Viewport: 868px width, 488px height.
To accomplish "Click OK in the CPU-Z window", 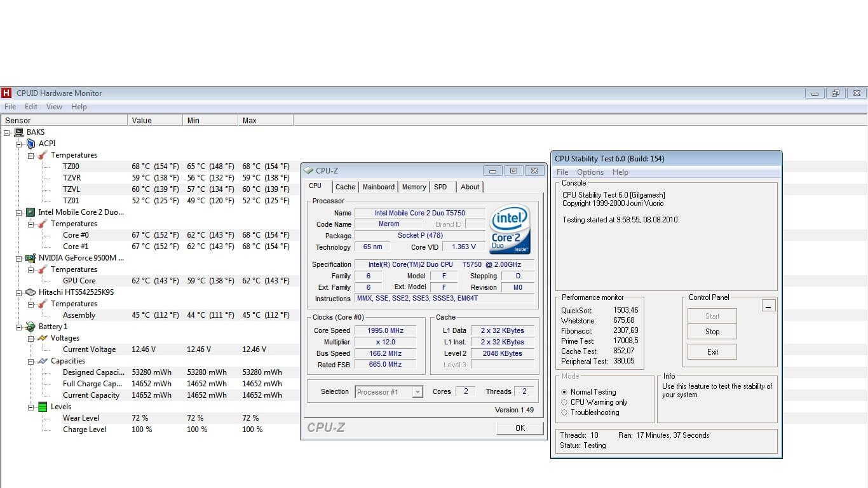I will (519, 428).
